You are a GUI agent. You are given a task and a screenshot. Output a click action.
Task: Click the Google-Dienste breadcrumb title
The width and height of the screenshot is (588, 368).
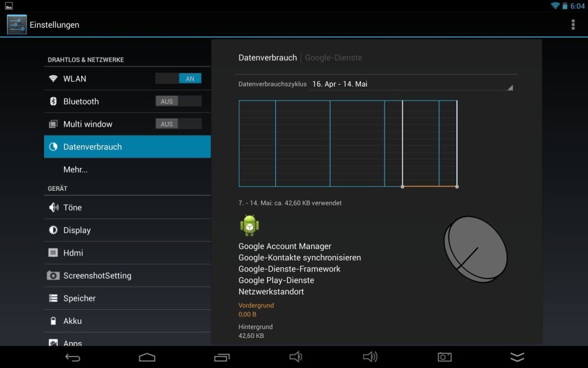coord(333,58)
